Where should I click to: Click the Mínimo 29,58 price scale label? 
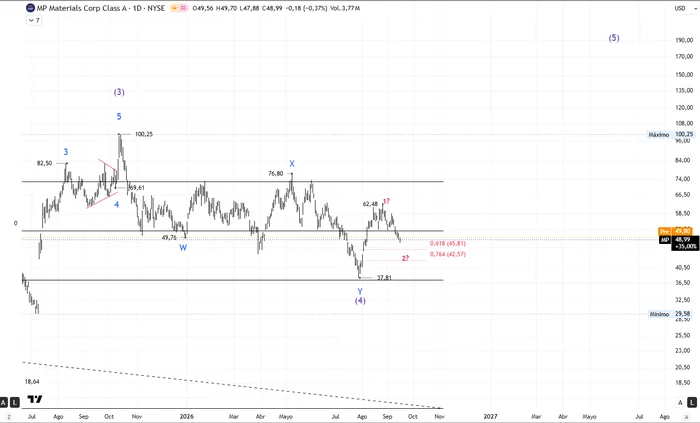tap(670, 314)
